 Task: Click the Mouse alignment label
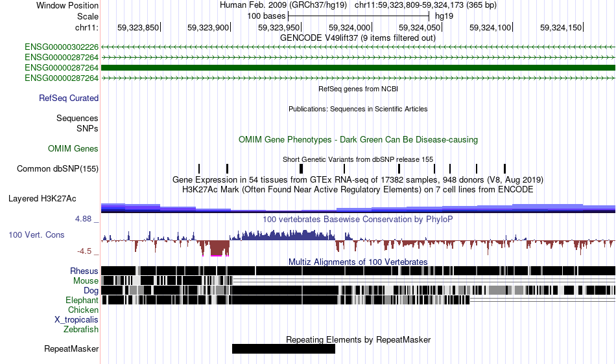(86, 281)
